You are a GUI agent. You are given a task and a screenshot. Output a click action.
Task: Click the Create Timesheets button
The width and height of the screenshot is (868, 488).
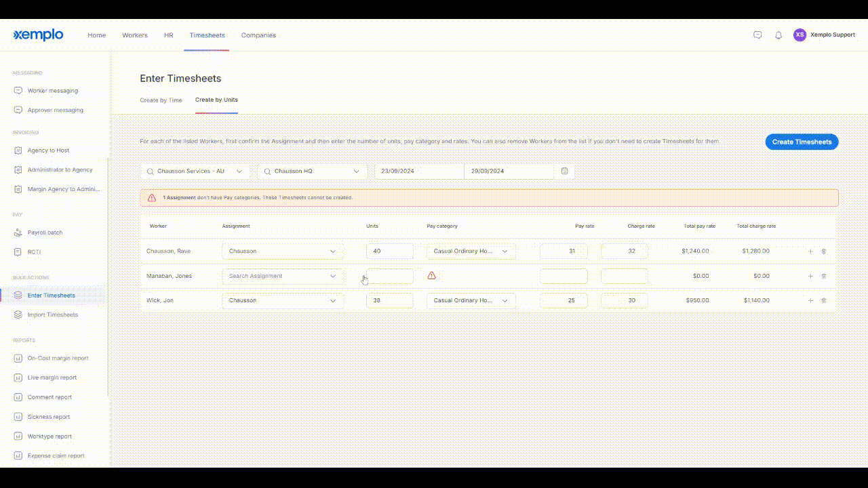click(802, 142)
